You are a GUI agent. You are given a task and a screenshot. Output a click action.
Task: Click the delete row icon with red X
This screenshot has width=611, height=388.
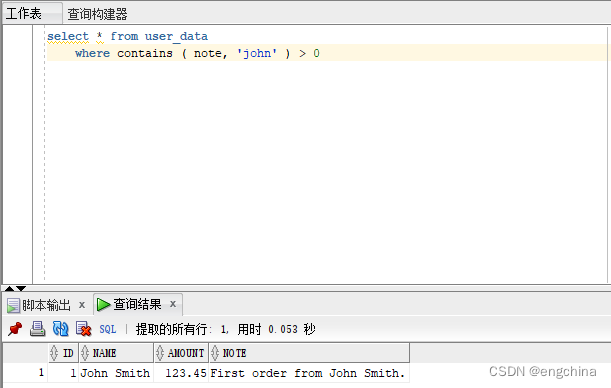coord(83,329)
